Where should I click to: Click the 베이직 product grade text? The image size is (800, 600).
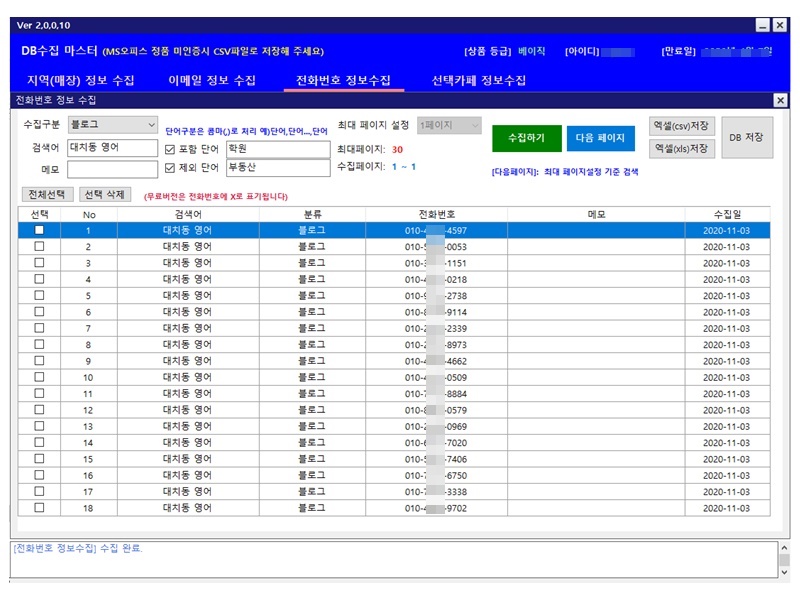pos(532,51)
